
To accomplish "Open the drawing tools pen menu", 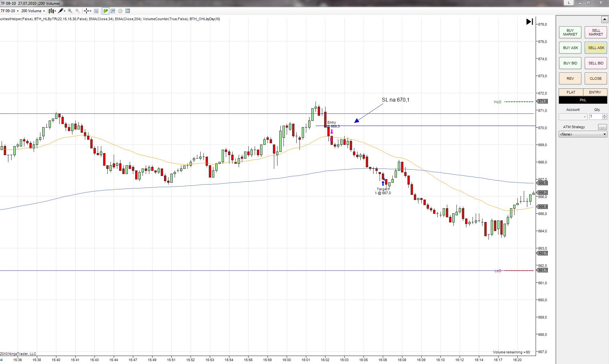I will (62, 11).
